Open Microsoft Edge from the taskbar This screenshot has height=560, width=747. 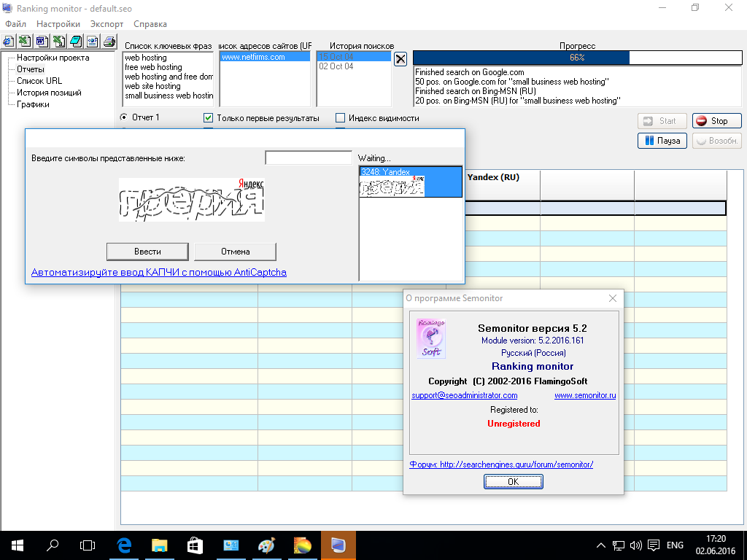click(x=124, y=545)
